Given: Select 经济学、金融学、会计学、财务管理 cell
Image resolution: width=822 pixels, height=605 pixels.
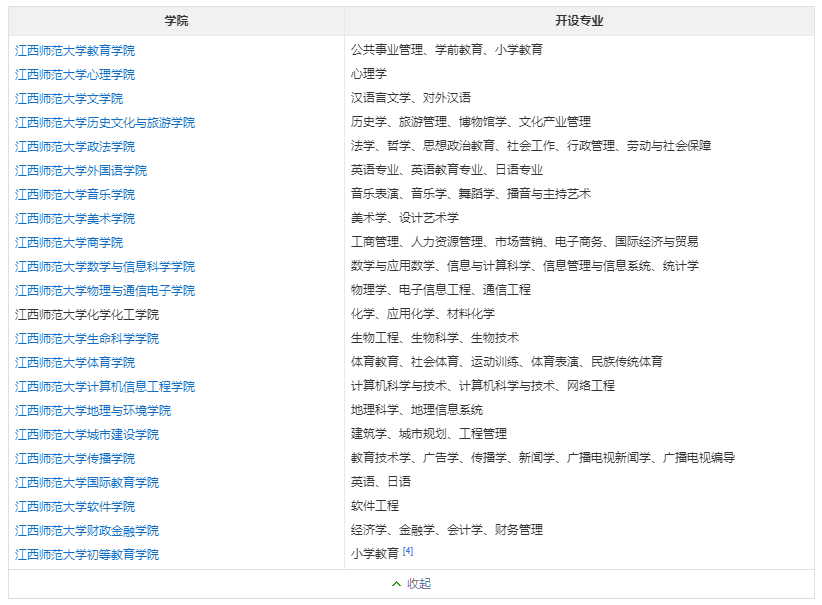Looking at the screenshot, I should click(x=447, y=531).
